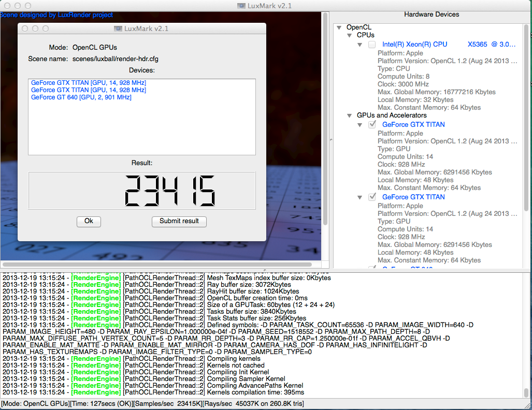The image size is (532, 410).
Task: Select second GeForce GTX TITAN in Devices list
Action: click(88, 90)
